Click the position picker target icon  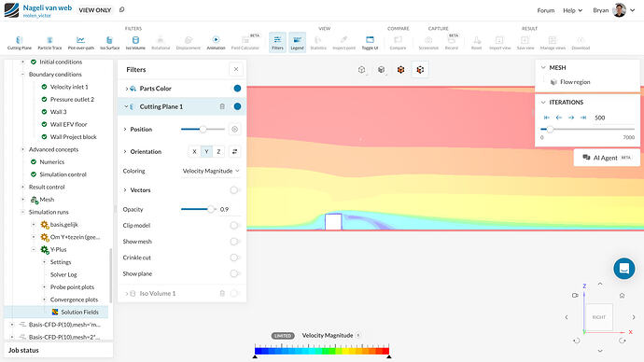tap(234, 130)
